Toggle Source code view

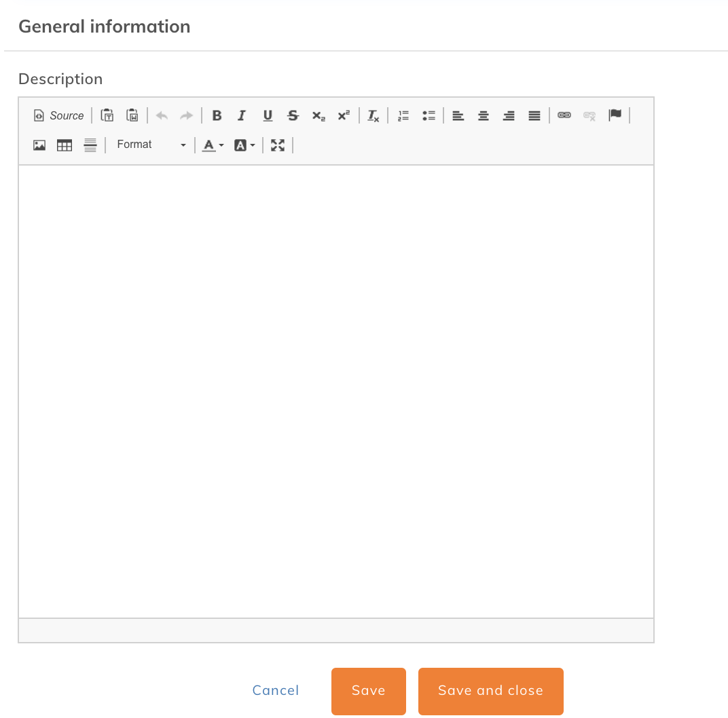(x=58, y=115)
